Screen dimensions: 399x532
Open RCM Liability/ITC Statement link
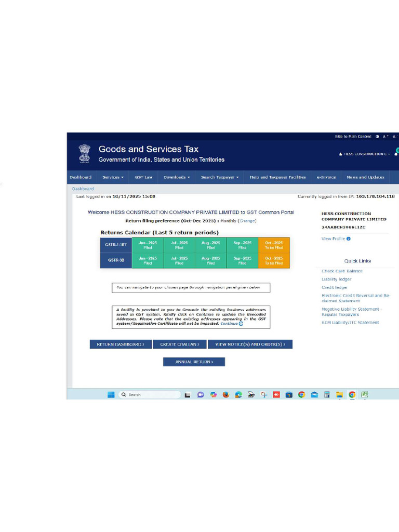pos(350,323)
